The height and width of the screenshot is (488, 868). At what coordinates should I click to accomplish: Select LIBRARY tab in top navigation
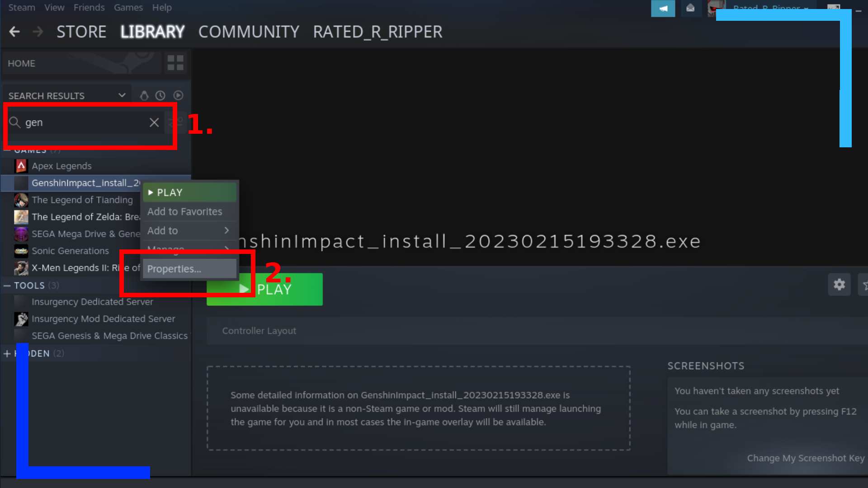point(152,31)
